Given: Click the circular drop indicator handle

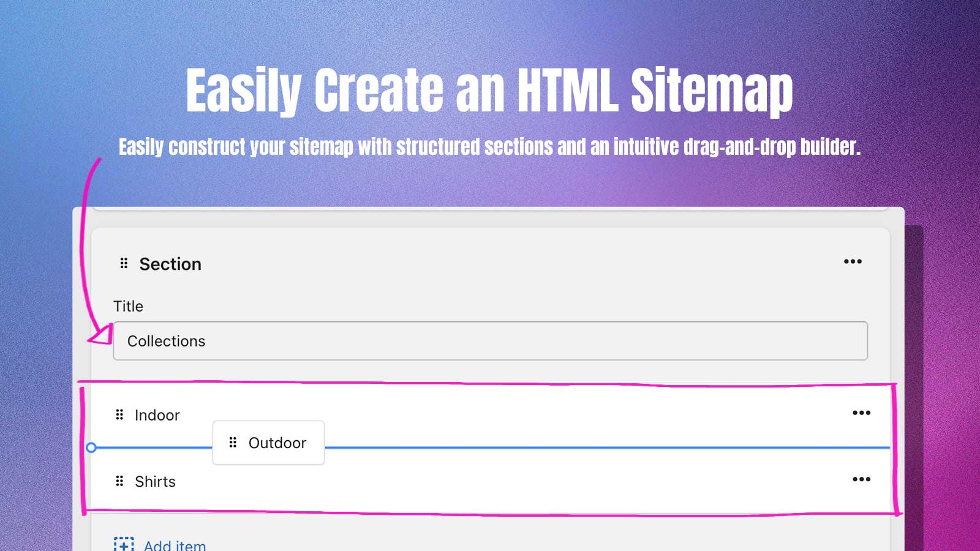Looking at the screenshot, I should tap(91, 448).
